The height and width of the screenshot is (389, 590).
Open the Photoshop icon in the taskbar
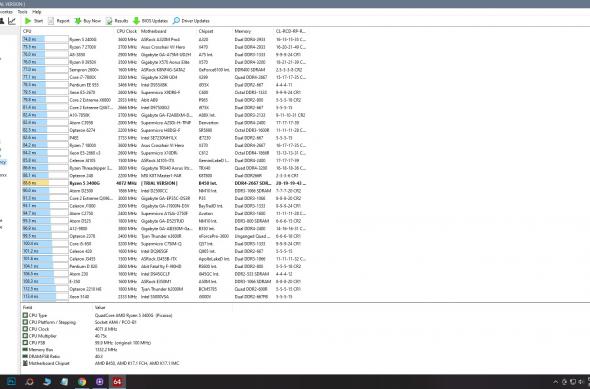(x=11, y=382)
